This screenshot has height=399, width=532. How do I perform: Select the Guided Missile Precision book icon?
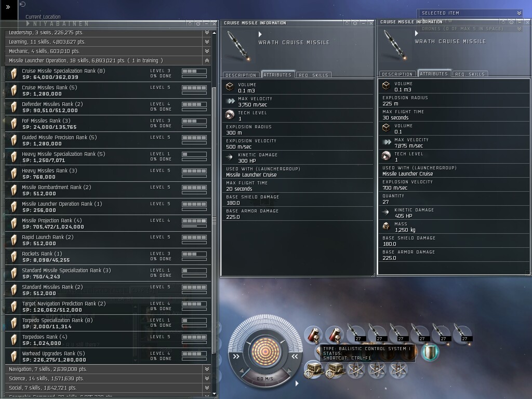click(14, 140)
